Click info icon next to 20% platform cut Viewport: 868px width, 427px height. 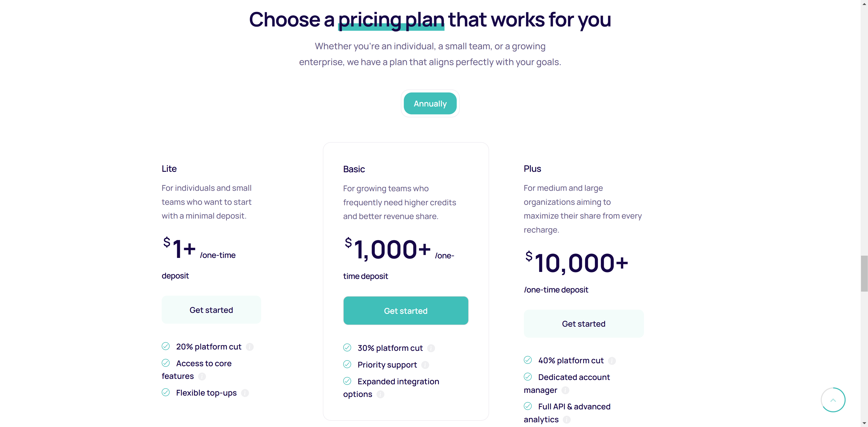[250, 347]
